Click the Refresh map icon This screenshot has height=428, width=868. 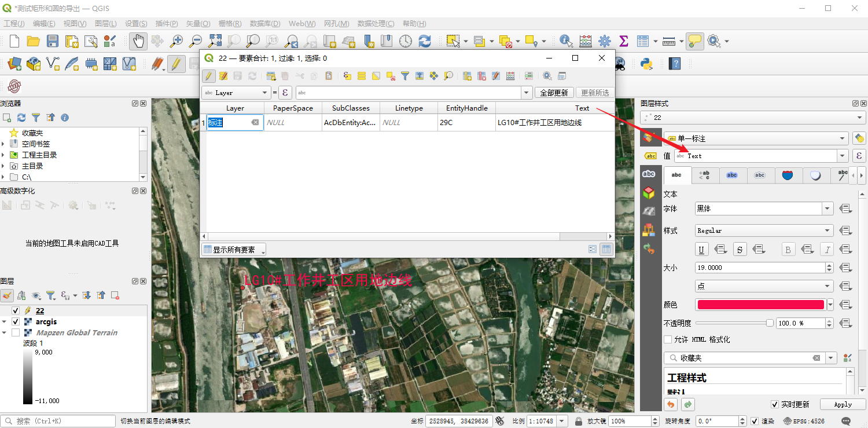(425, 41)
